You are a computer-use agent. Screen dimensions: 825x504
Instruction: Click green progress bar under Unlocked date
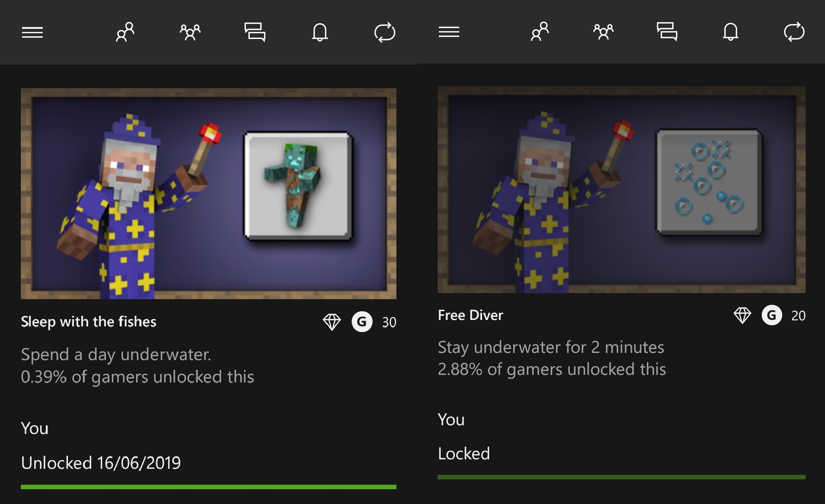[209, 487]
